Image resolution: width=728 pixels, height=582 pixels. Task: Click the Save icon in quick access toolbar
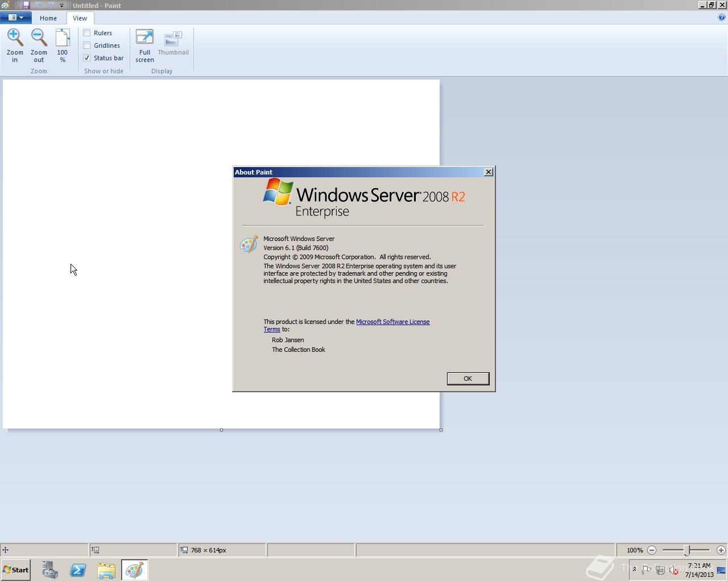pyautogui.click(x=26, y=5)
